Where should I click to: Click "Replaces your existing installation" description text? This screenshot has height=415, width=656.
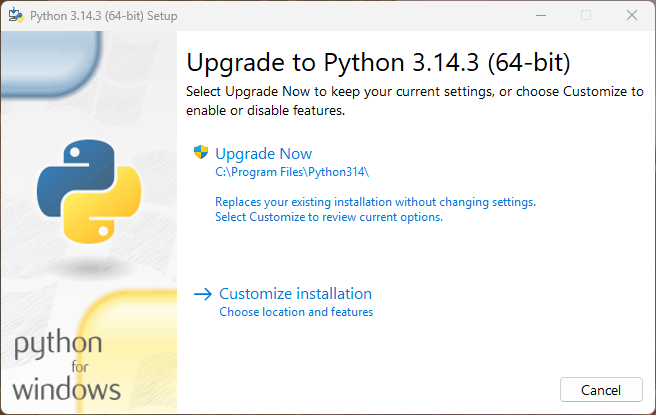tap(375, 202)
